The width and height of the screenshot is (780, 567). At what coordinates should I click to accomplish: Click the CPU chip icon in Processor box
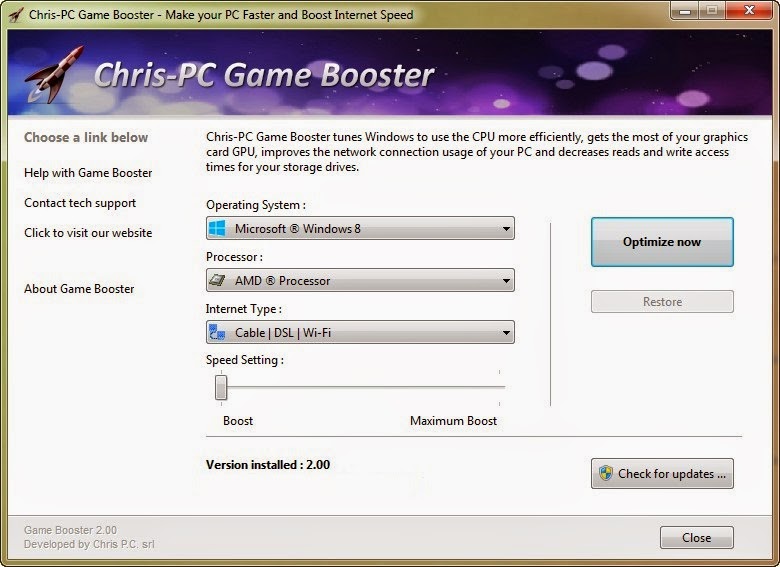(217, 280)
